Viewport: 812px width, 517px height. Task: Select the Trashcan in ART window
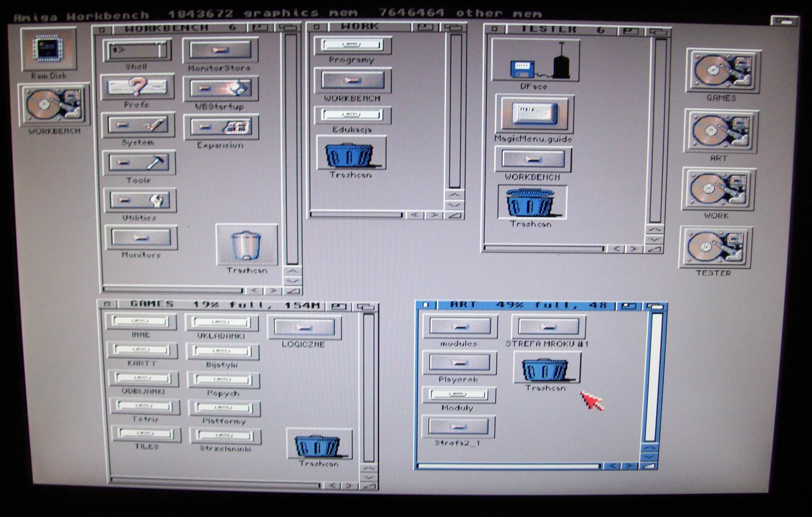tap(547, 368)
